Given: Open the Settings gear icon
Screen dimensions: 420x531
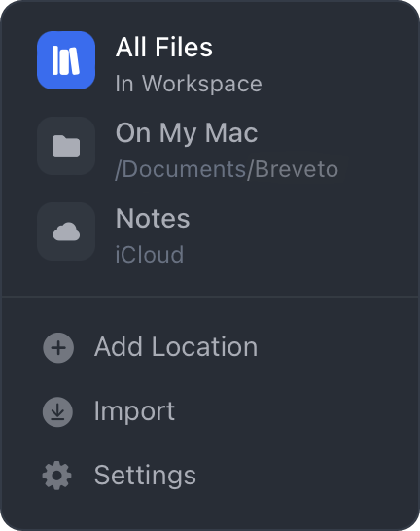Looking at the screenshot, I should 56,476.
